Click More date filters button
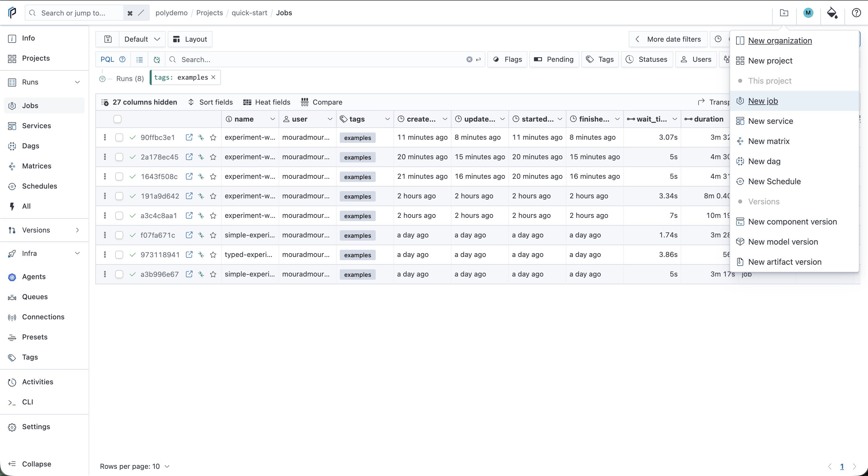Viewport: 868px width, 476px height. [668, 39]
